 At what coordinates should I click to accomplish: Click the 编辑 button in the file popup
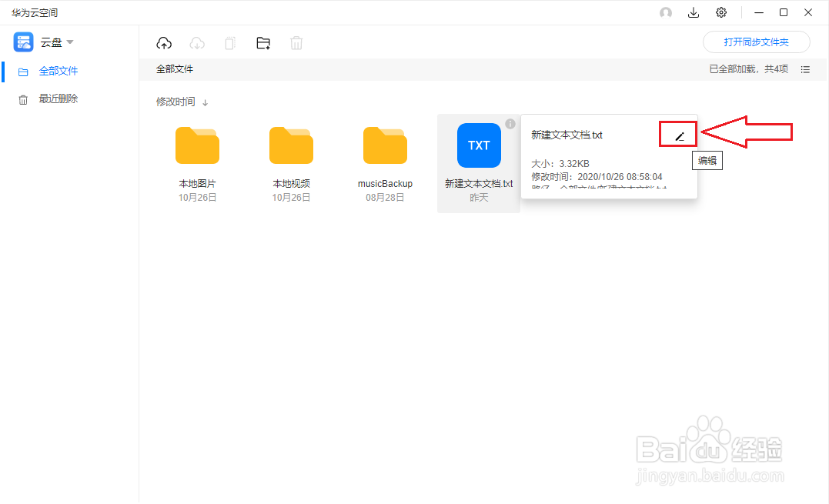click(707, 160)
